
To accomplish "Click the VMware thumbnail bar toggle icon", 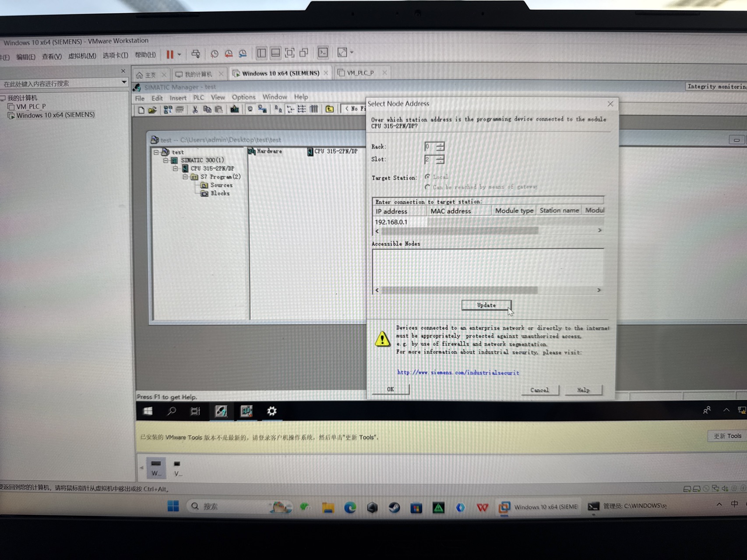I will (275, 53).
